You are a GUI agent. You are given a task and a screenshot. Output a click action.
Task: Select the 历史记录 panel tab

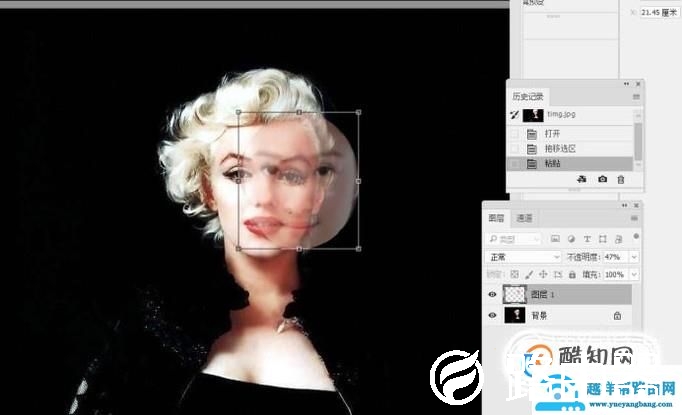(528, 96)
